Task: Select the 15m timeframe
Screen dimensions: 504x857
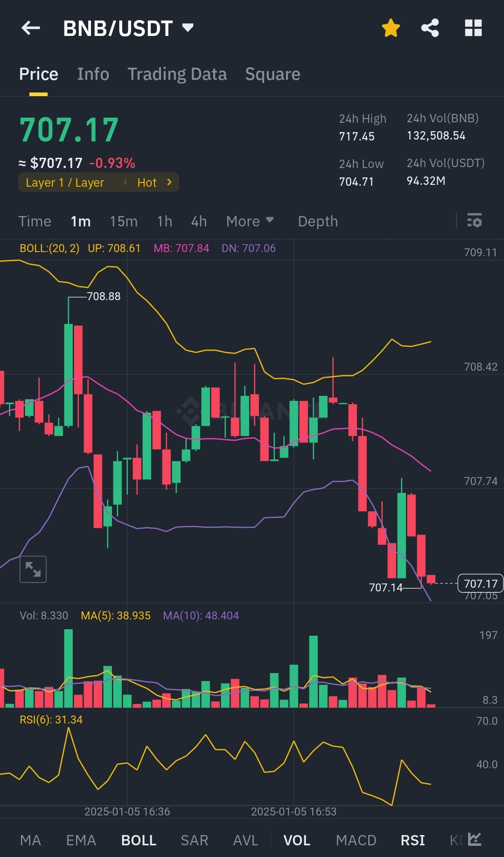Action: [x=124, y=221]
